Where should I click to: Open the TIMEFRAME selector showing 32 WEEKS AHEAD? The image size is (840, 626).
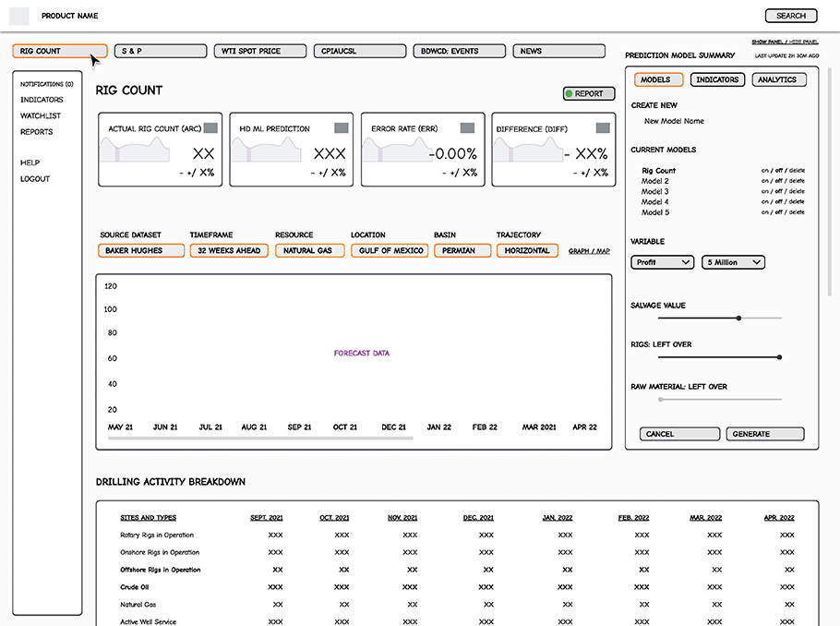(228, 249)
